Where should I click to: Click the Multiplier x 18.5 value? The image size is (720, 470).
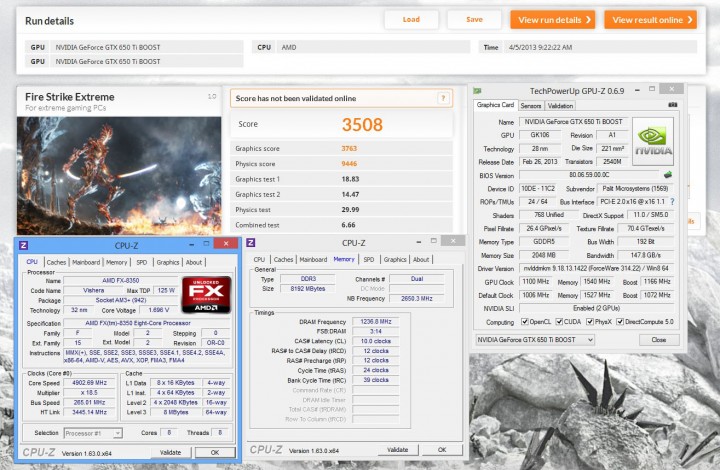tap(90, 392)
